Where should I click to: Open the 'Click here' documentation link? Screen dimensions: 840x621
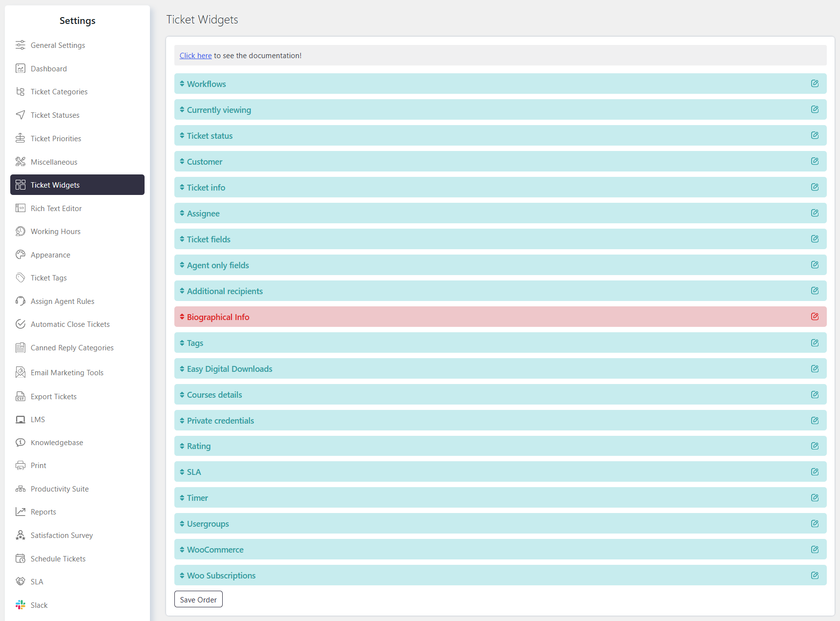(195, 56)
